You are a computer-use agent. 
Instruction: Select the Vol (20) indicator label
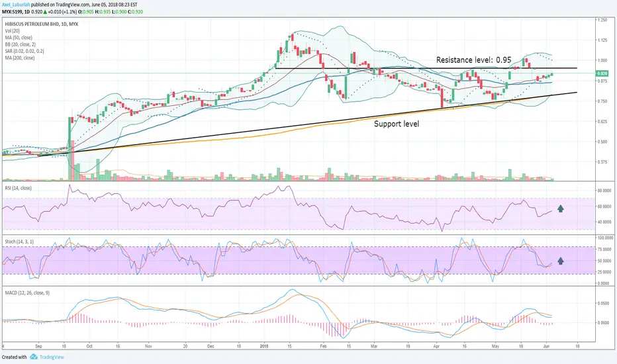[x=12, y=30]
